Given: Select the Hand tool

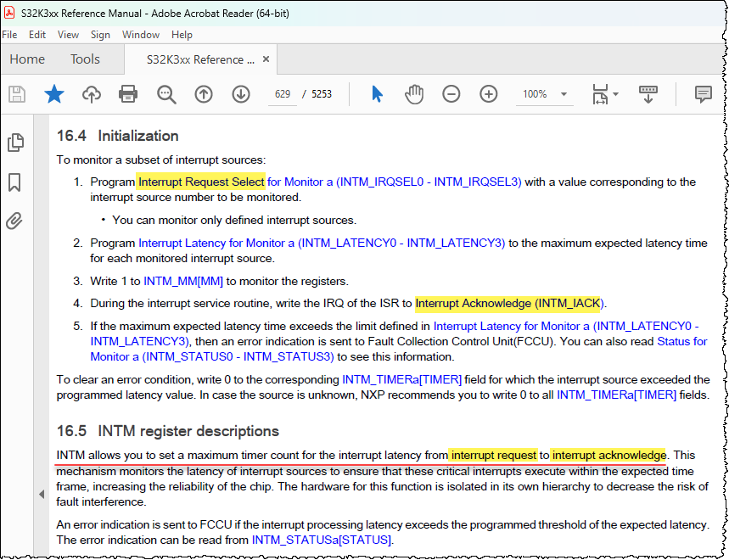Looking at the screenshot, I should tap(413, 94).
